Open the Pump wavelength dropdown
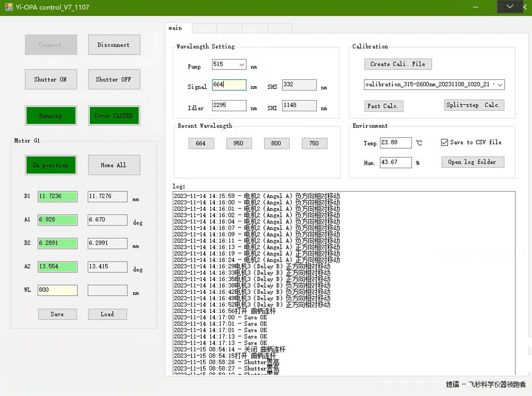Viewport: 532px width, 396px height. tap(242, 65)
